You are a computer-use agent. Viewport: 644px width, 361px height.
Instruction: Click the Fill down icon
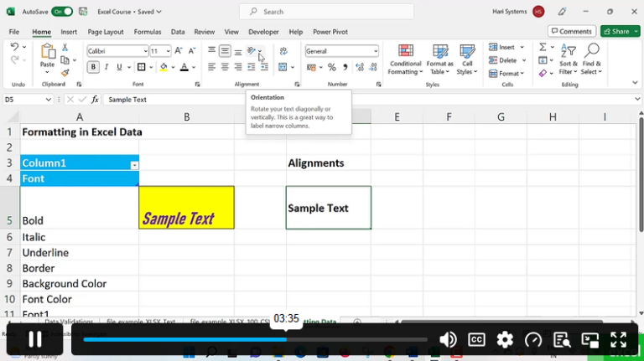click(543, 60)
